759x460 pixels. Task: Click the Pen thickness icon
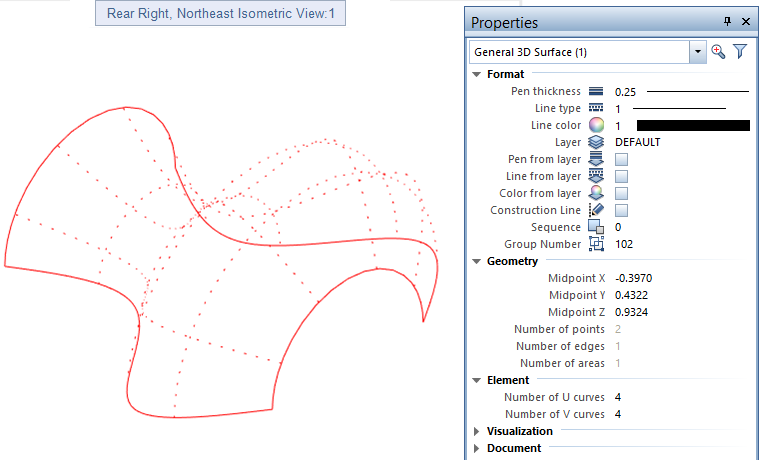(x=596, y=92)
